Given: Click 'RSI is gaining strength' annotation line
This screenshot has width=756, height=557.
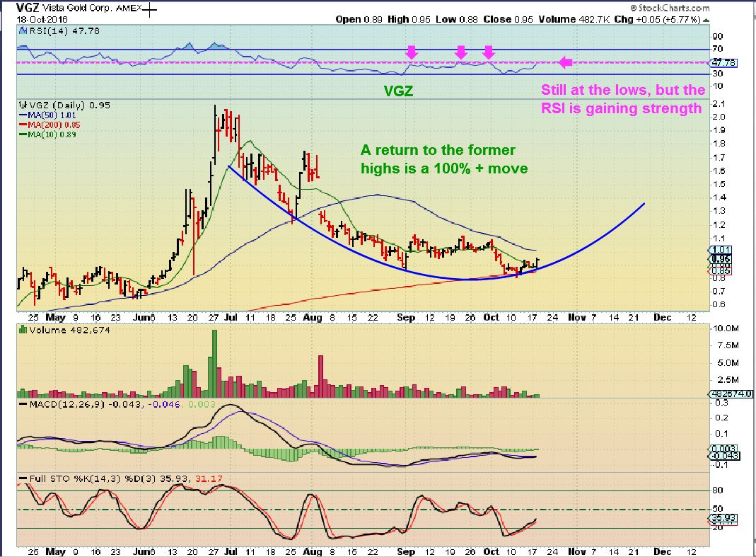Looking at the screenshot, I should pyautogui.click(x=621, y=108).
